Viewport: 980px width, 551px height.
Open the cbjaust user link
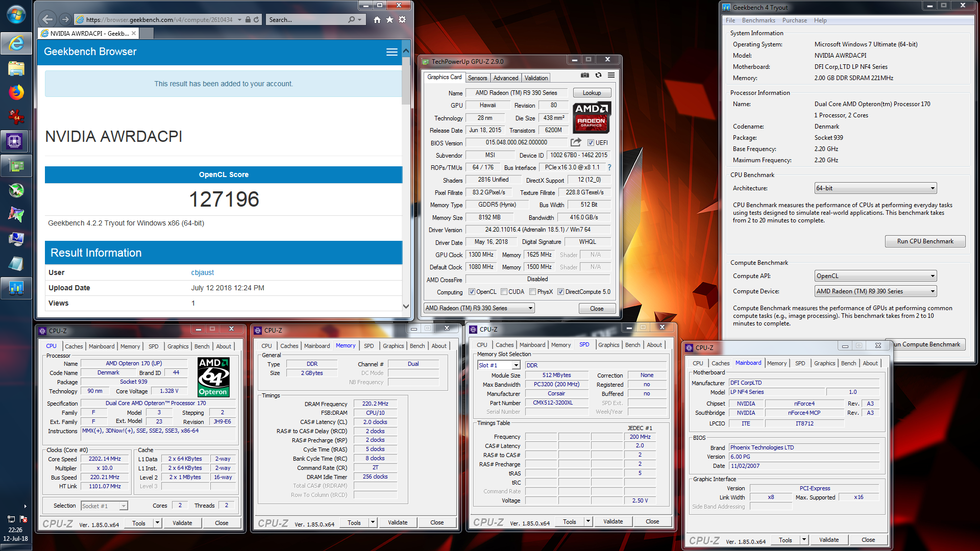point(202,272)
